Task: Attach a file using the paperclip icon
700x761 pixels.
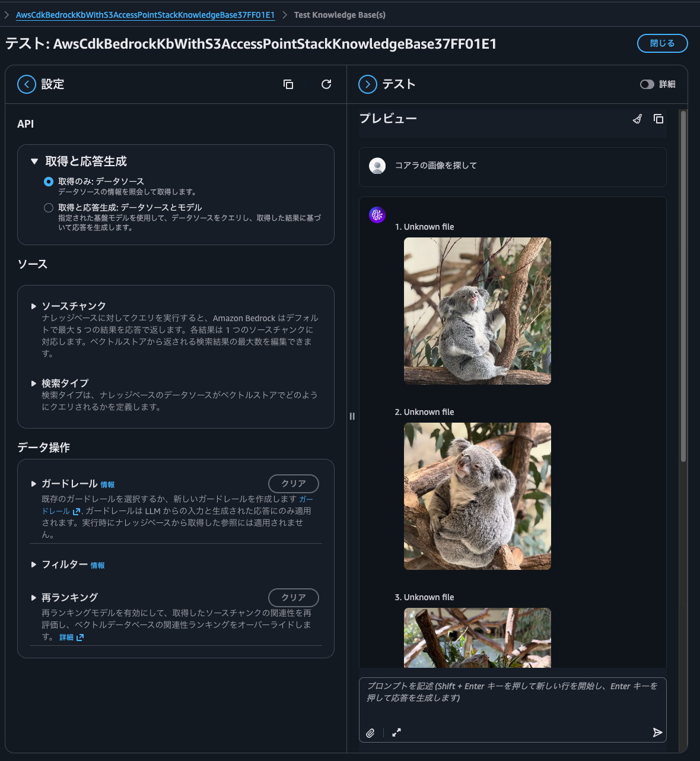Action: 371,733
